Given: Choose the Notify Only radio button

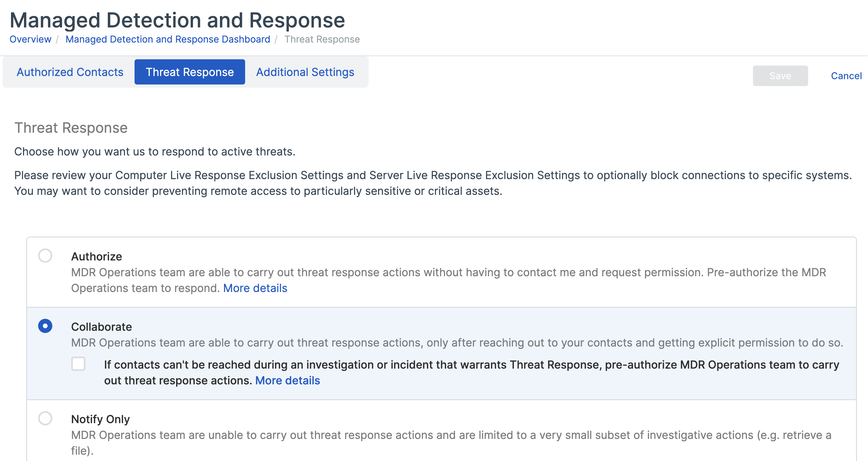Looking at the screenshot, I should 45,418.
